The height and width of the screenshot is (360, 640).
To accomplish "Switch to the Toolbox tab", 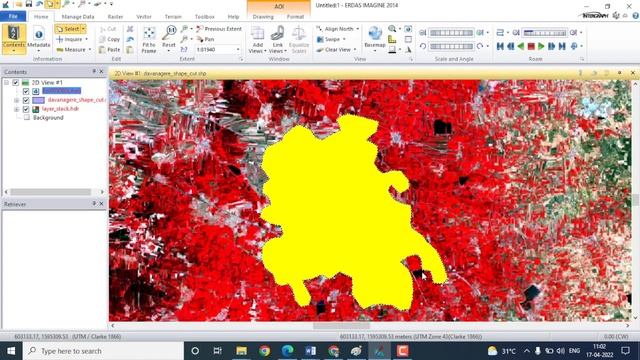I will (204, 17).
